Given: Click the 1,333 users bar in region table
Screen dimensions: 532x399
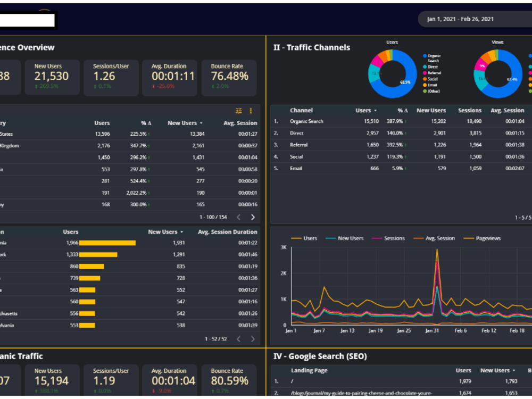Looking at the screenshot, I should (98, 255).
